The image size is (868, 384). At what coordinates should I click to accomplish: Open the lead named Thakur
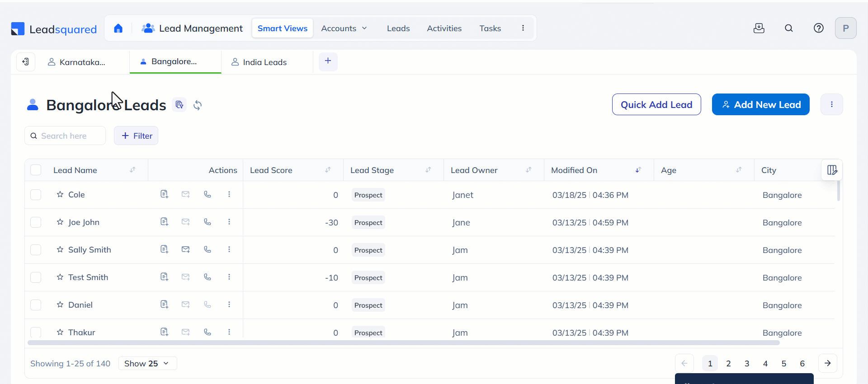point(82,332)
